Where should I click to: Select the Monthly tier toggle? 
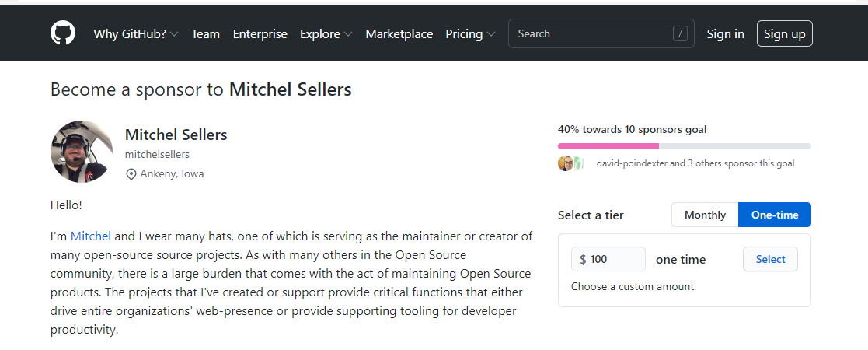pos(705,215)
